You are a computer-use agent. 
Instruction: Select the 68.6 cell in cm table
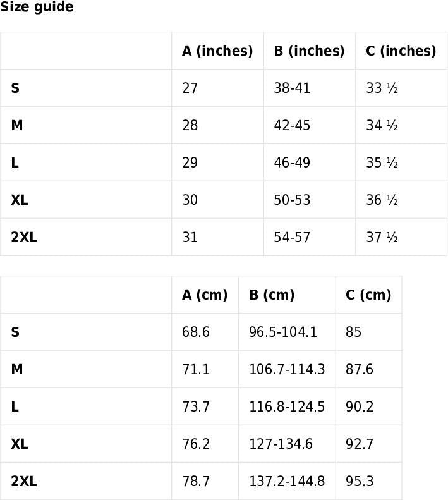(196, 332)
